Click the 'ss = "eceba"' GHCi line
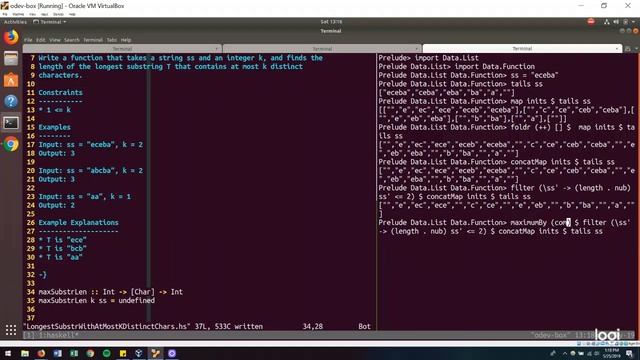640x360 pixels. (534, 76)
